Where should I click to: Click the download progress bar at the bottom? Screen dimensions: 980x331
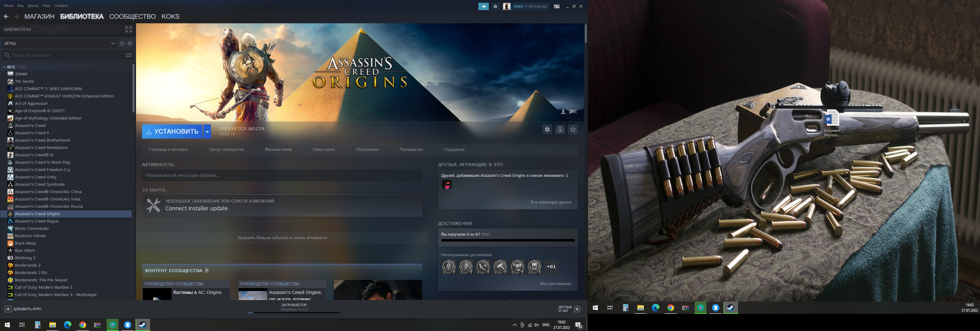(x=294, y=313)
